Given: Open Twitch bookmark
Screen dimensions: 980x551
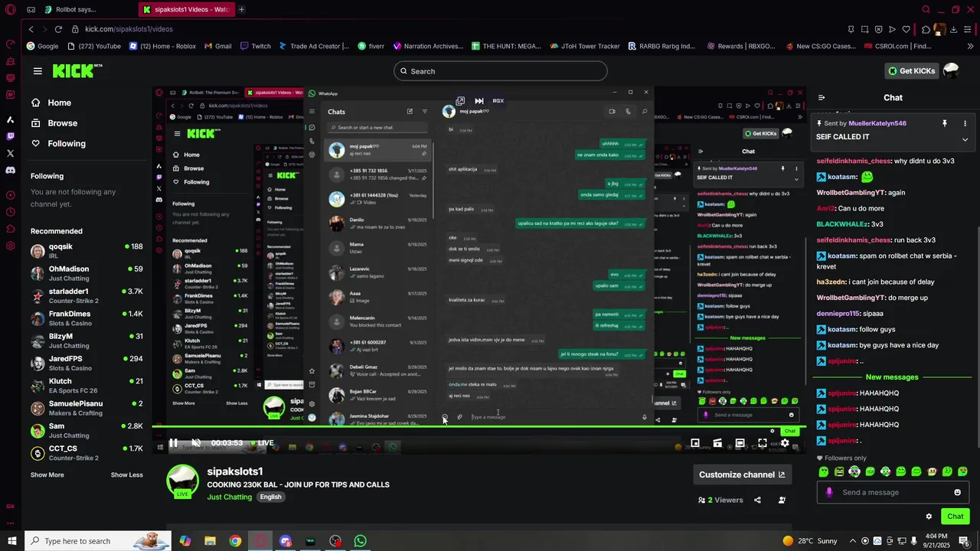Looking at the screenshot, I should pyautogui.click(x=256, y=46).
